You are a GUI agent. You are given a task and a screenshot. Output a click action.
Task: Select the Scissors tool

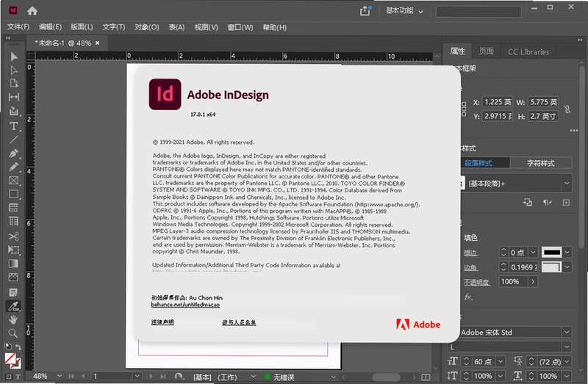point(14,236)
